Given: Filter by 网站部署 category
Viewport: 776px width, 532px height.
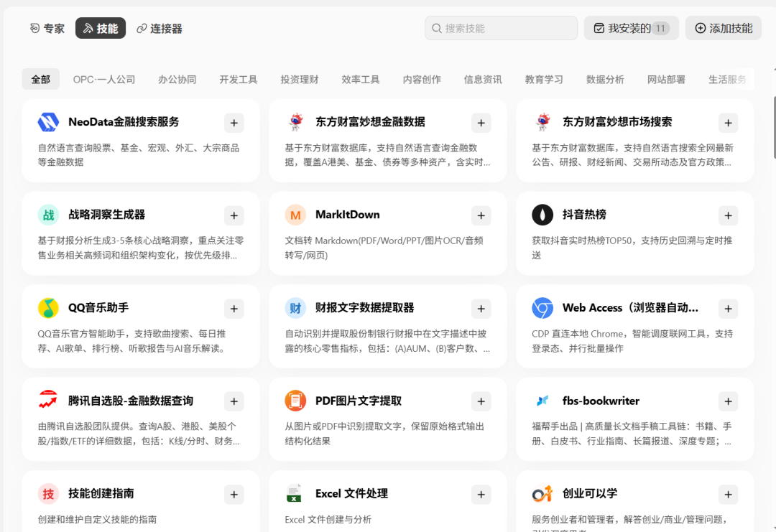Looking at the screenshot, I should click(x=666, y=79).
